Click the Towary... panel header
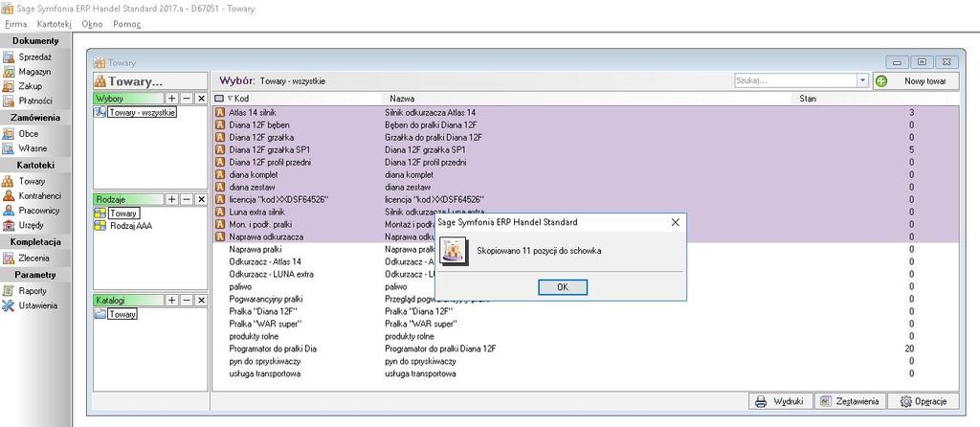This screenshot has height=427, width=980. point(150,81)
